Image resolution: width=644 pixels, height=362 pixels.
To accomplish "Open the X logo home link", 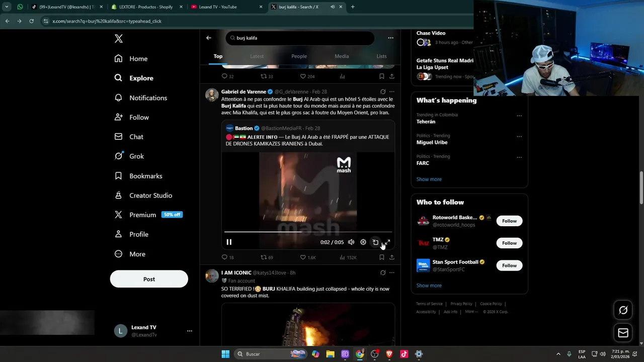I will (x=118, y=39).
